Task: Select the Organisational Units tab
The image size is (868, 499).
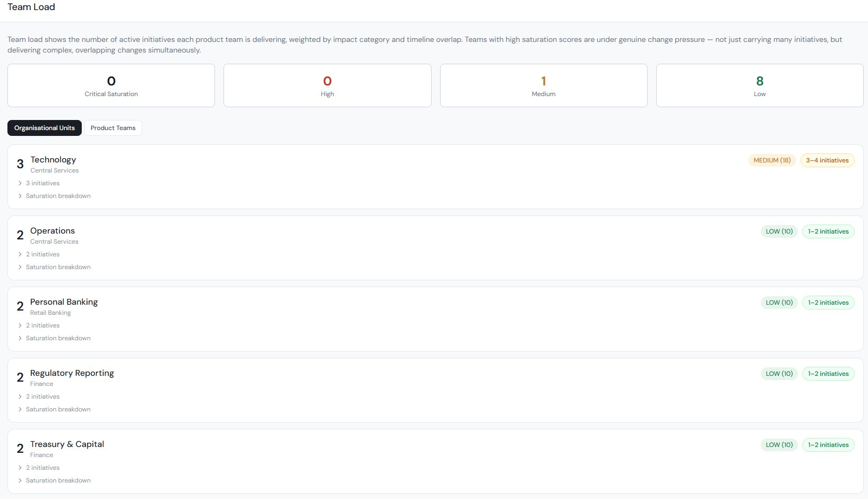Action: pyautogui.click(x=45, y=127)
